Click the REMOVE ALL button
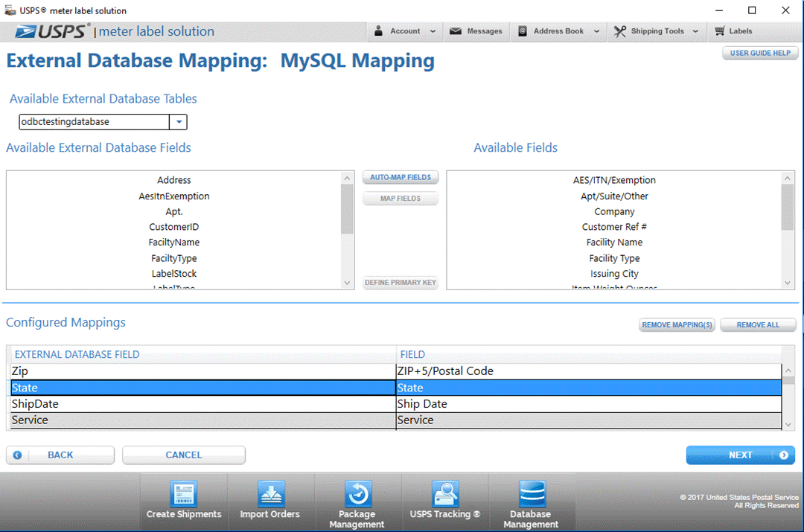This screenshot has height=532, width=804. 758,325
